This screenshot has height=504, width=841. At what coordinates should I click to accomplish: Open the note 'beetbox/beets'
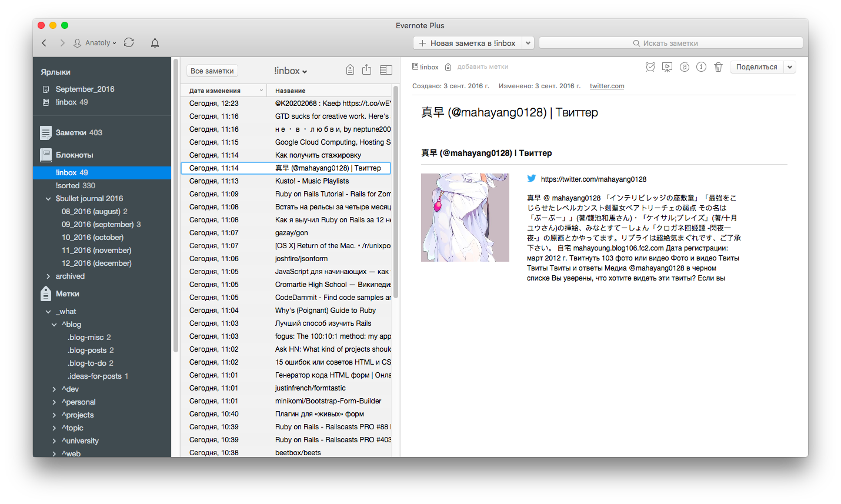(x=286, y=453)
